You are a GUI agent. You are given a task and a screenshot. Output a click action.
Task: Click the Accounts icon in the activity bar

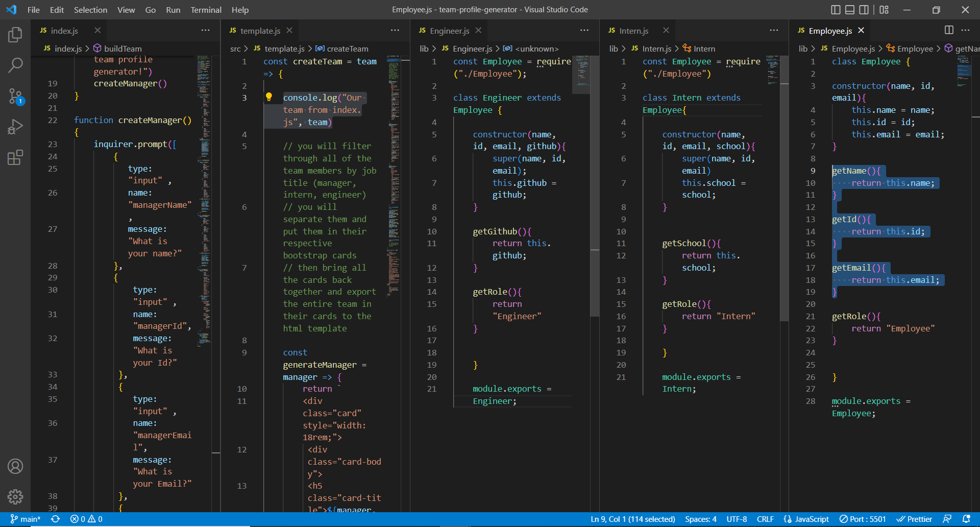[16, 466]
